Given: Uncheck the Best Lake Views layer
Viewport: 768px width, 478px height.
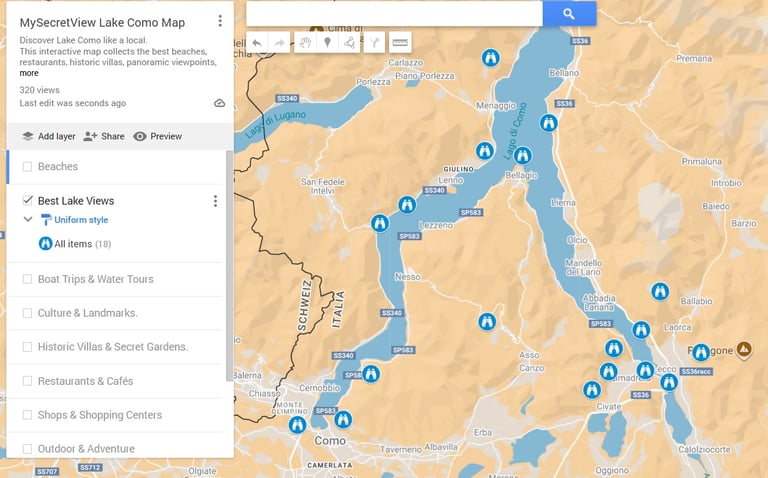Looking at the screenshot, I should (x=27, y=200).
